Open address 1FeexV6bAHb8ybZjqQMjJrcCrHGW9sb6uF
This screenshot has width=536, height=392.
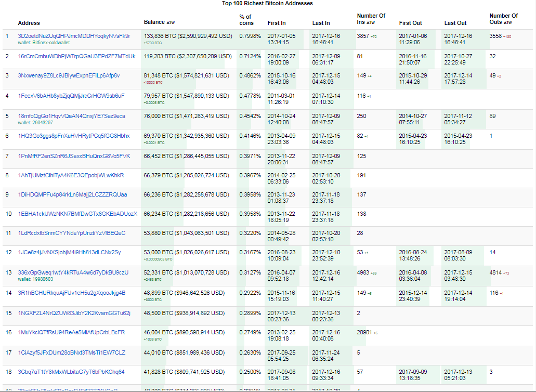coord(71,96)
